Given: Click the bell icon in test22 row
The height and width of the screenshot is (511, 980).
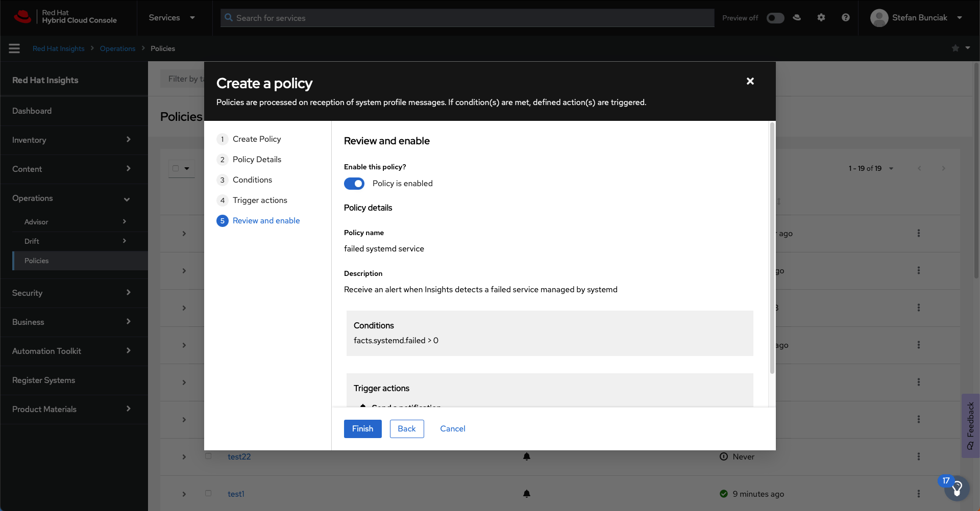Looking at the screenshot, I should pyautogui.click(x=527, y=456).
